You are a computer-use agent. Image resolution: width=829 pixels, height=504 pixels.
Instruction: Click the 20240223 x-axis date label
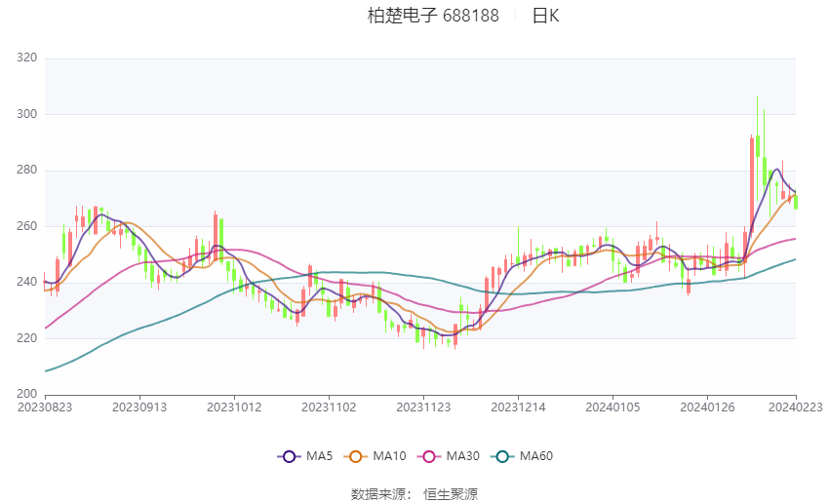pos(796,407)
